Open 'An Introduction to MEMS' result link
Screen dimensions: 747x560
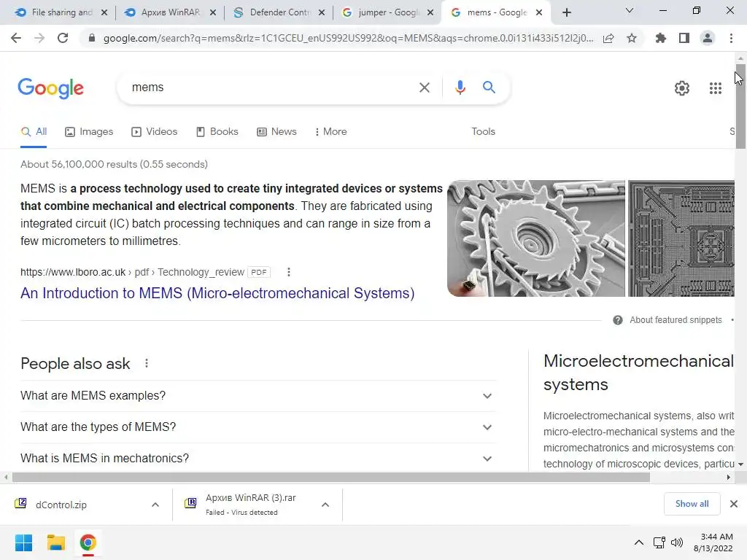(x=217, y=293)
